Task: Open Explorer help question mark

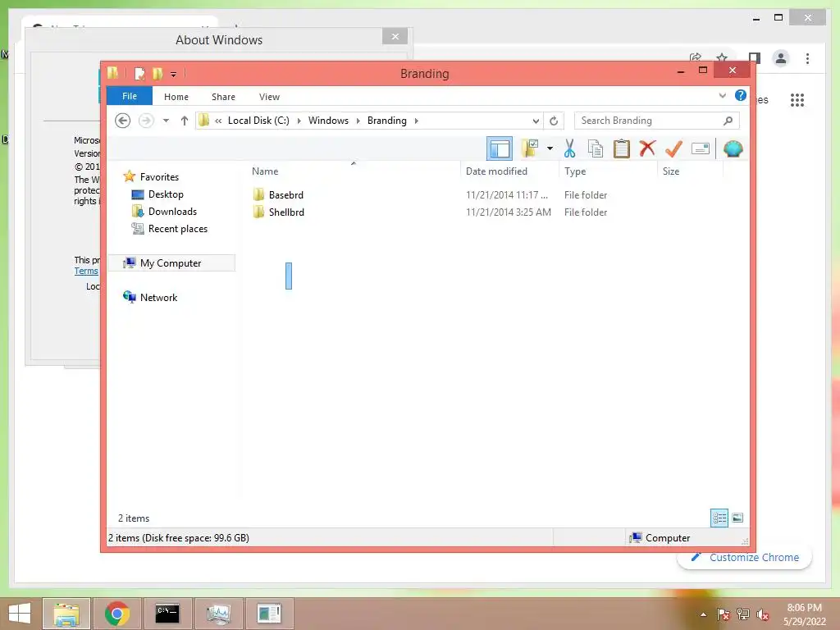Action: click(741, 95)
